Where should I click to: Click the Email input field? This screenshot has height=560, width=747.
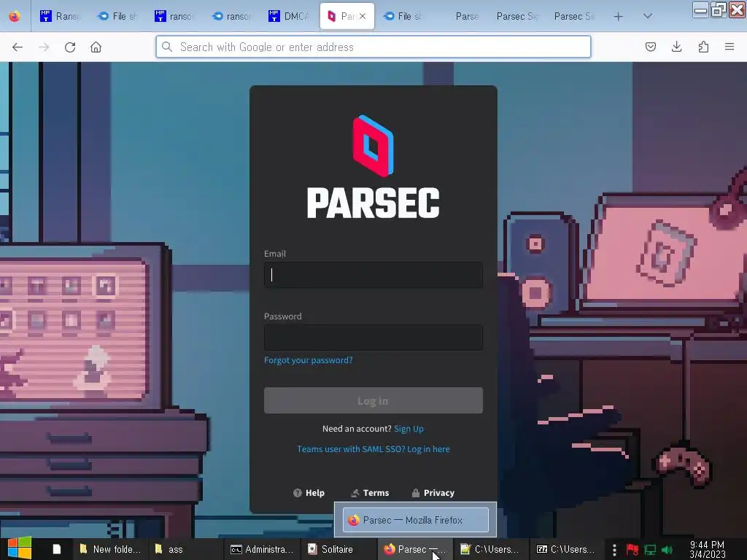(373, 275)
